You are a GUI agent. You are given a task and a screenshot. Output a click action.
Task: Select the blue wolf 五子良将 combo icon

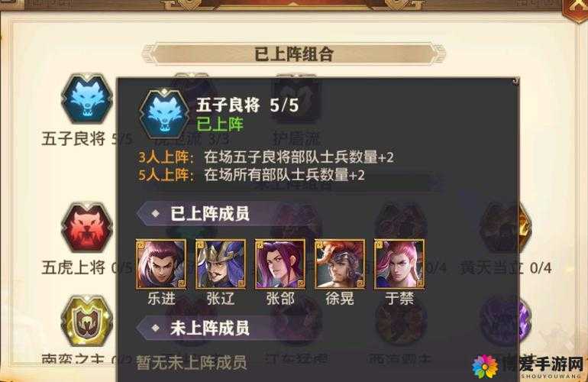tap(87, 99)
